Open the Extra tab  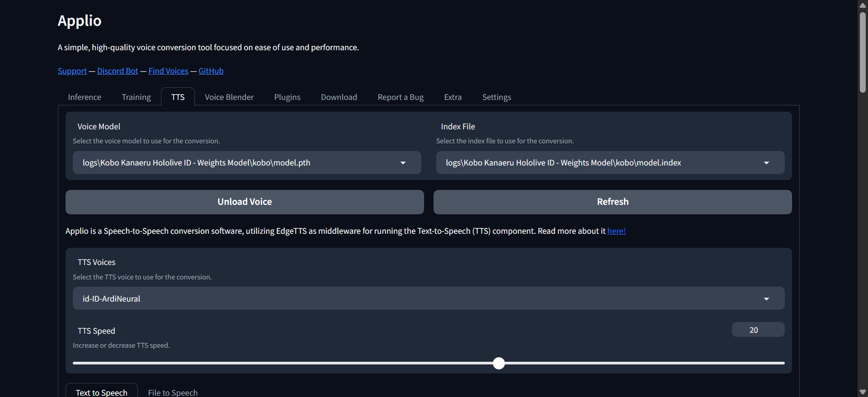(453, 97)
